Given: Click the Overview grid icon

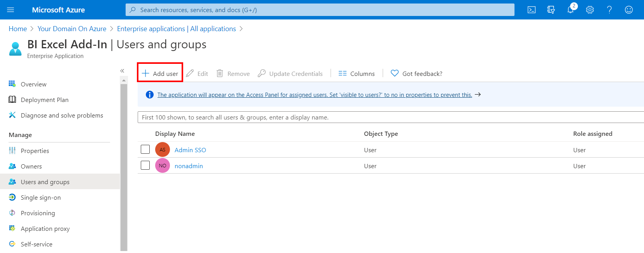Looking at the screenshot, I should (x=12, y=84).
